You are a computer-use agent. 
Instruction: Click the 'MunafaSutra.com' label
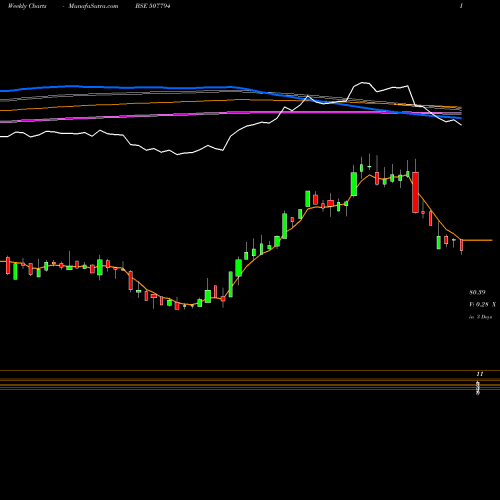tap(93, 6)
